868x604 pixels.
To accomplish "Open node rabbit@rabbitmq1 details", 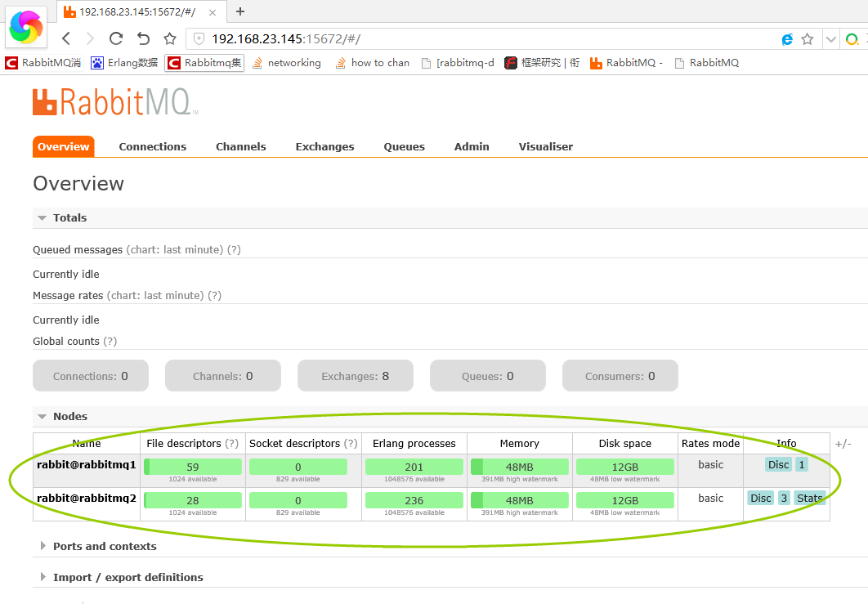I will [x=87, y=464].
